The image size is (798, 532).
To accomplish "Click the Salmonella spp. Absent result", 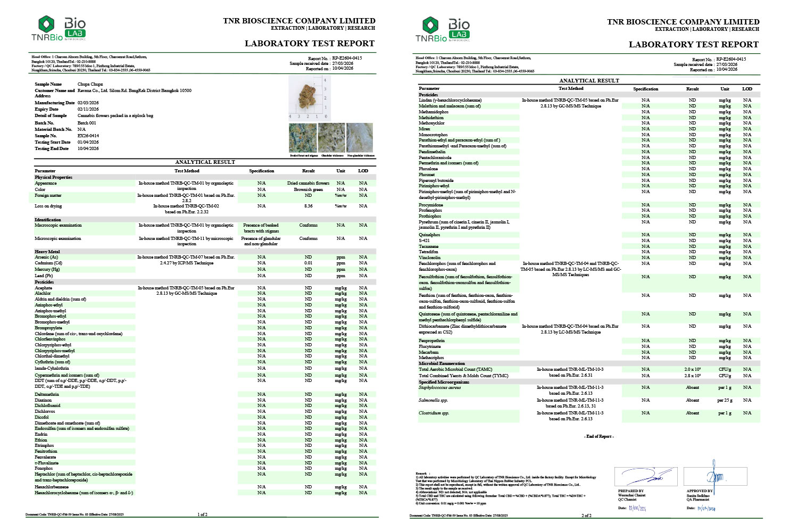I will coord(693,400).
